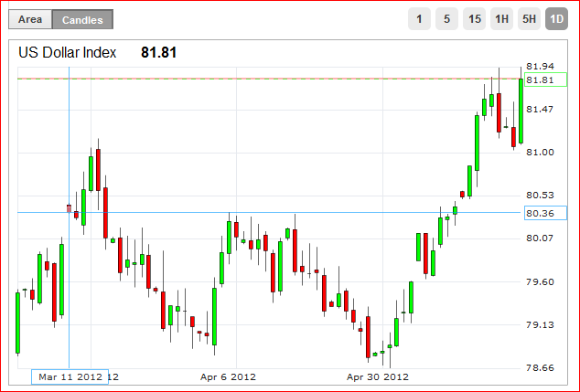Screen dimensions: 580x392
Task: Click the 81.94 axis price label
Action: click(x=541, y=66)
